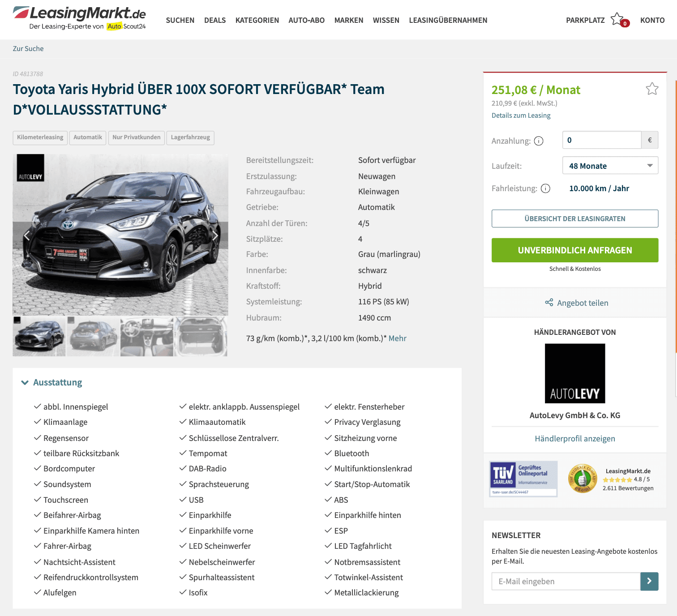Show info icon beside Fahrleistung
This screenshot has height=616, width=677.
pyautogui.click(x=545, y=188)
